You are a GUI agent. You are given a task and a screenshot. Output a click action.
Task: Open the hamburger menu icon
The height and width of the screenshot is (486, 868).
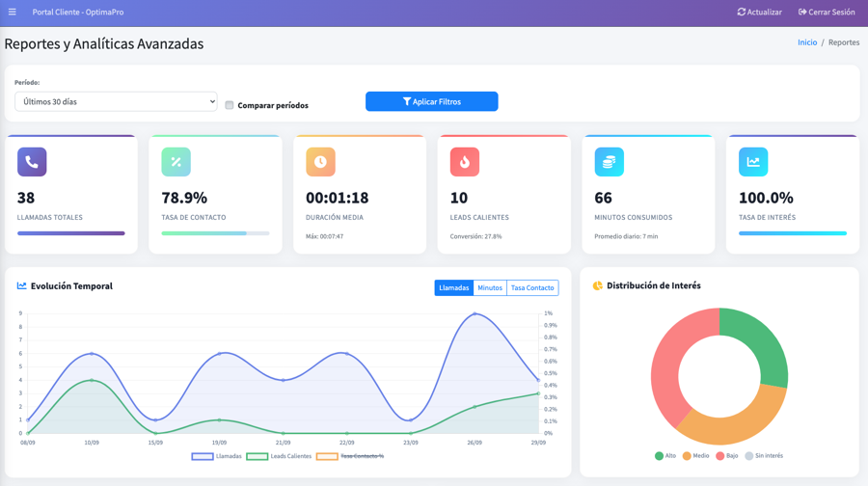(13, 13)
